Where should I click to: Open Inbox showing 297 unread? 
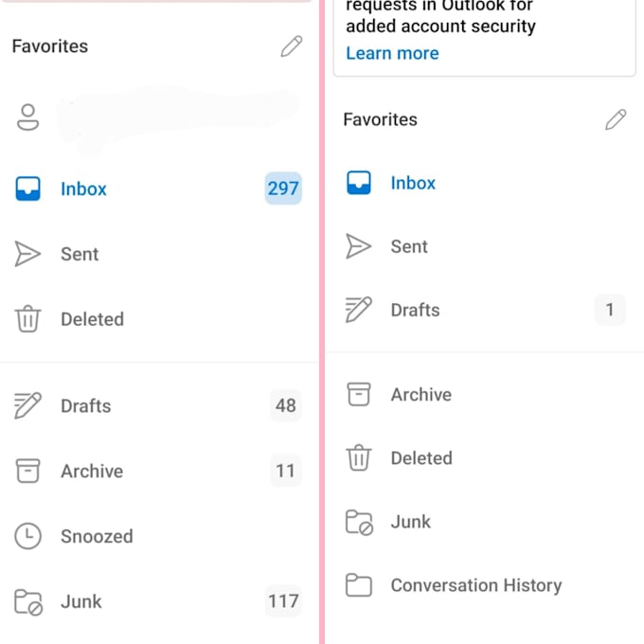(159, 188)
